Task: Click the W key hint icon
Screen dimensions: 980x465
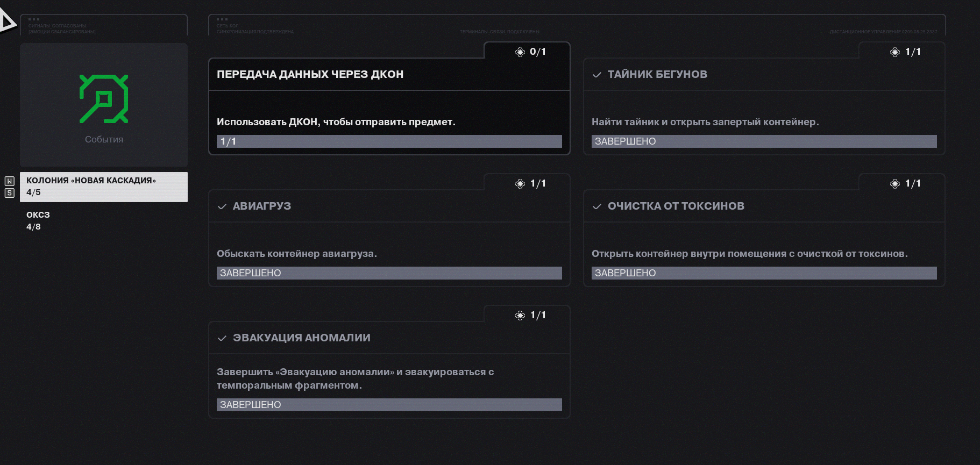Action: pyautogui.click(x=9, y=181)
